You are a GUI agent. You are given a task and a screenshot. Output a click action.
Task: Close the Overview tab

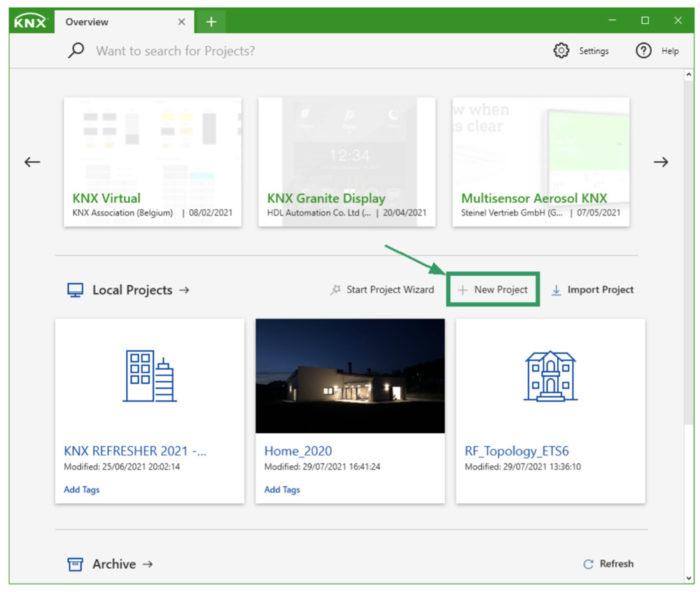tap(181, 21)
